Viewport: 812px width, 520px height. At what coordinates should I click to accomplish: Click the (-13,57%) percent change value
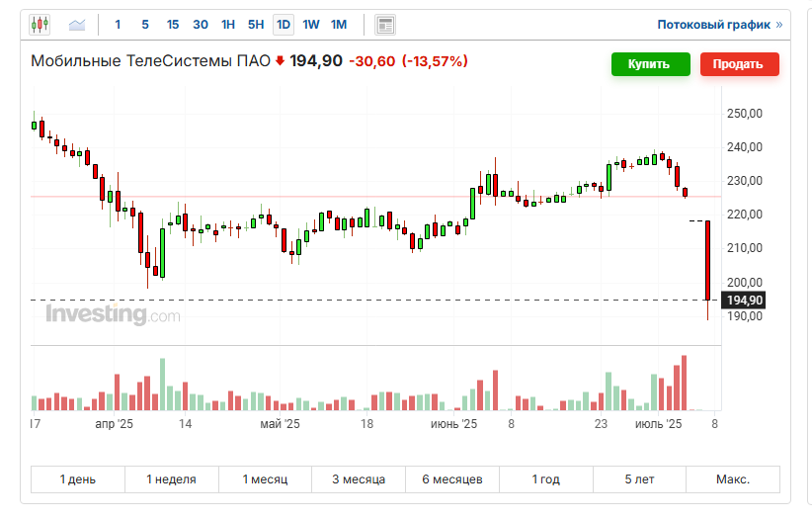(435, 61)
